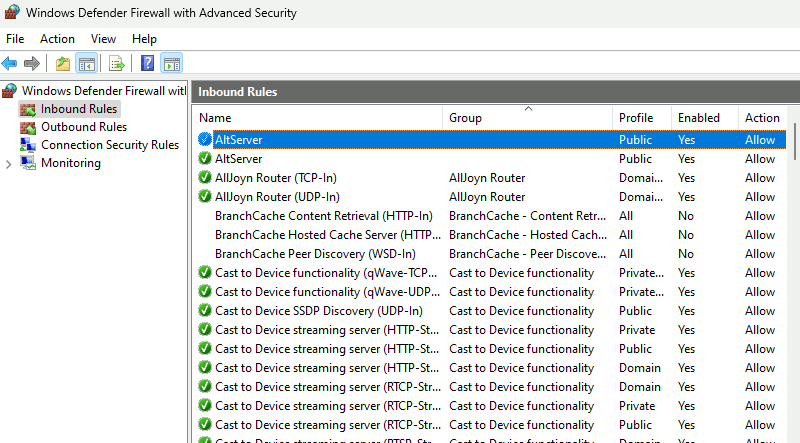
Task: Toggle Show/Hide Action Pane toolbar icon
Action: pos(171,64)
